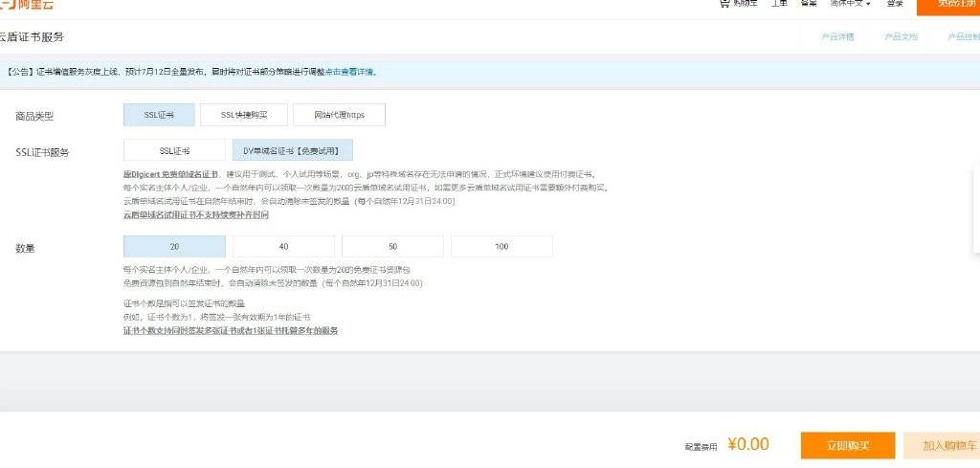Choose the SSL证书 service option

pos(174,150)
